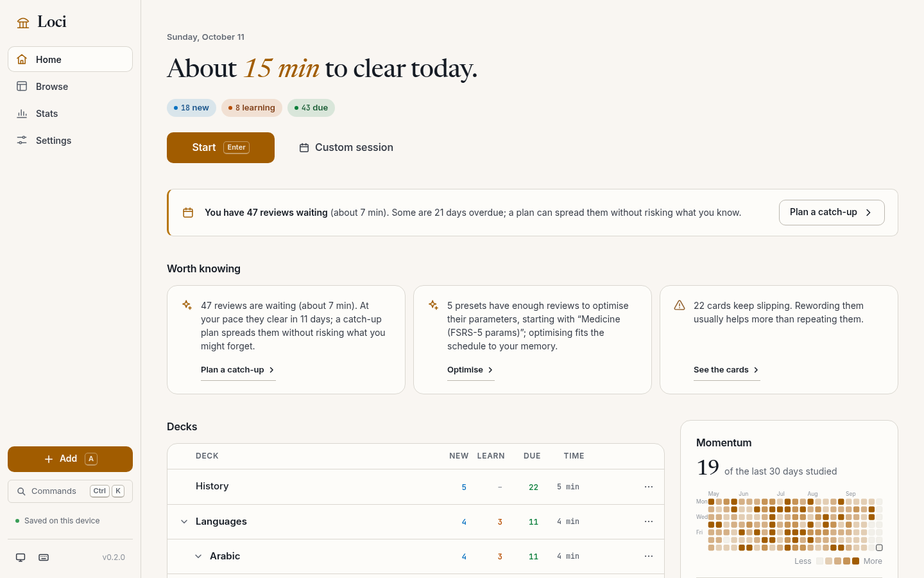
Task: Click the "43 due" pill
Action: click(x=311, y=108)
